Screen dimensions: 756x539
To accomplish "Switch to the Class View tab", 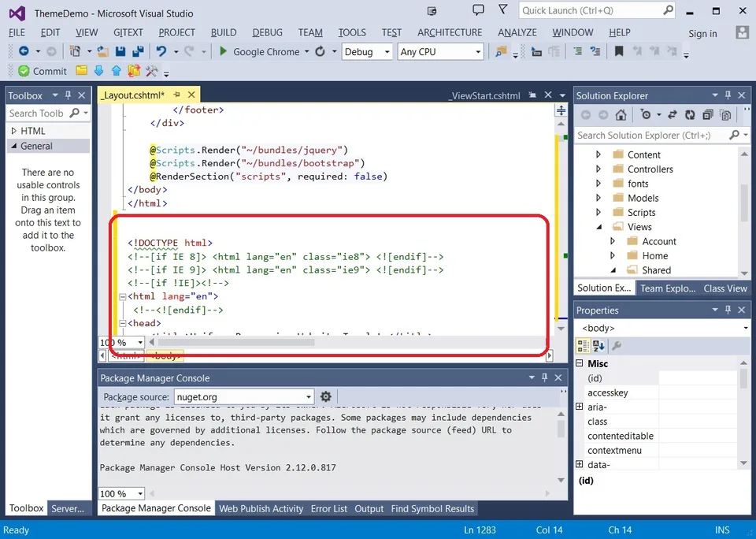I will [x=725, y=288].
